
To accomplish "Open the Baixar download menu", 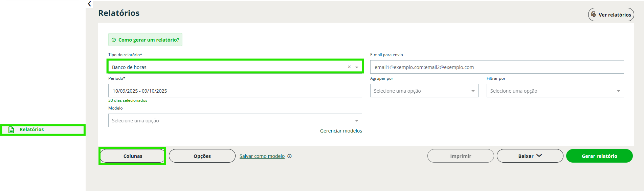I will [530, 156].
